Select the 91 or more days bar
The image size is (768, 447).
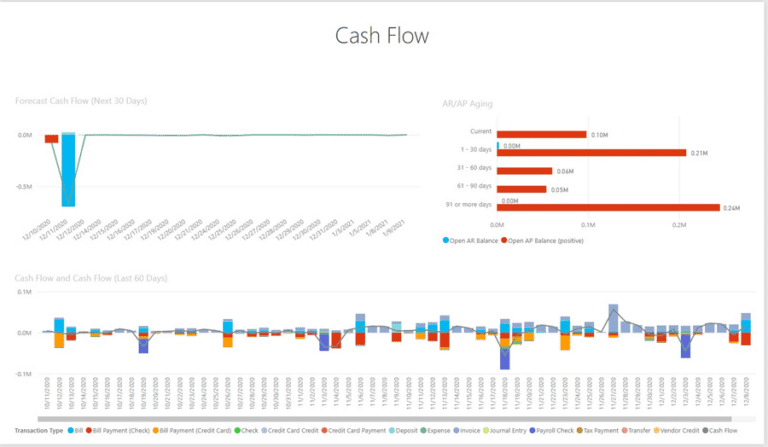608,207
